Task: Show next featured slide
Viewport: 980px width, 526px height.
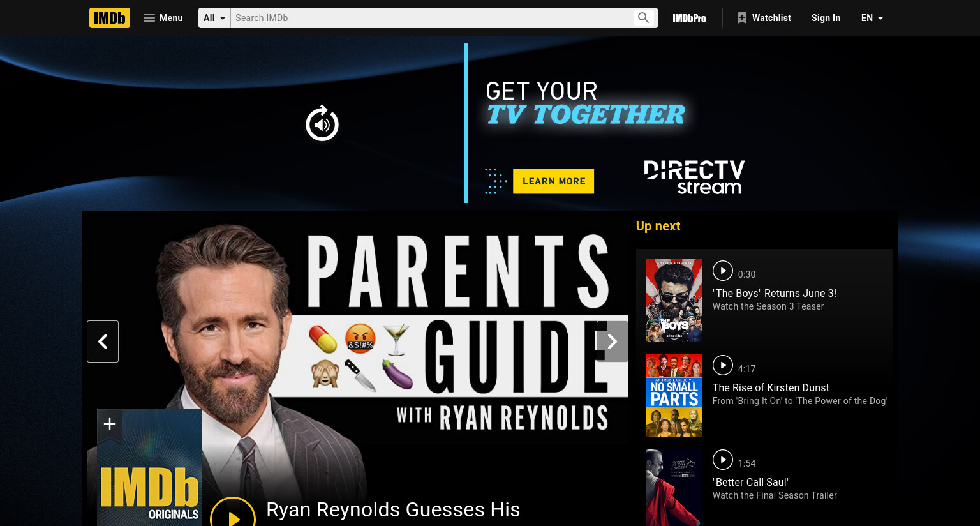Action: click(612, 342)
